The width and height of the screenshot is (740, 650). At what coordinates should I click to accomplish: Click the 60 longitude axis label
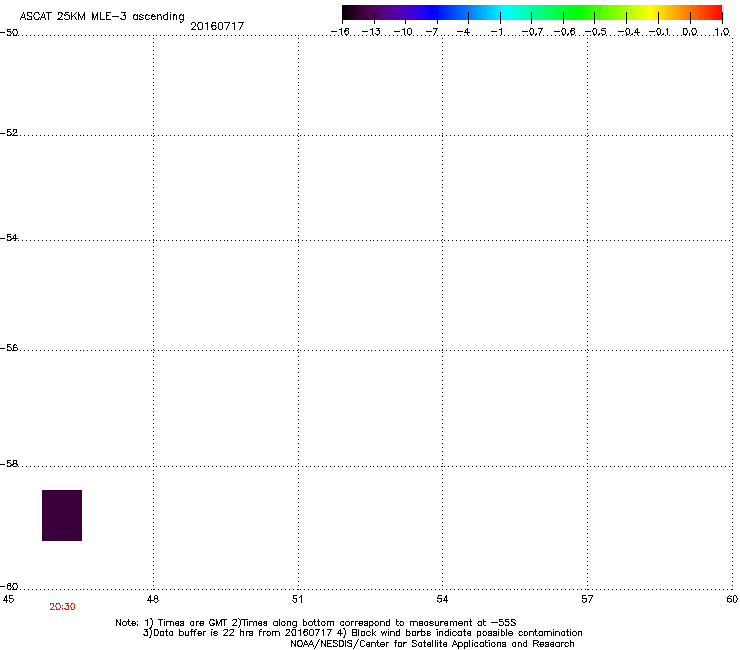click(732, 599)
